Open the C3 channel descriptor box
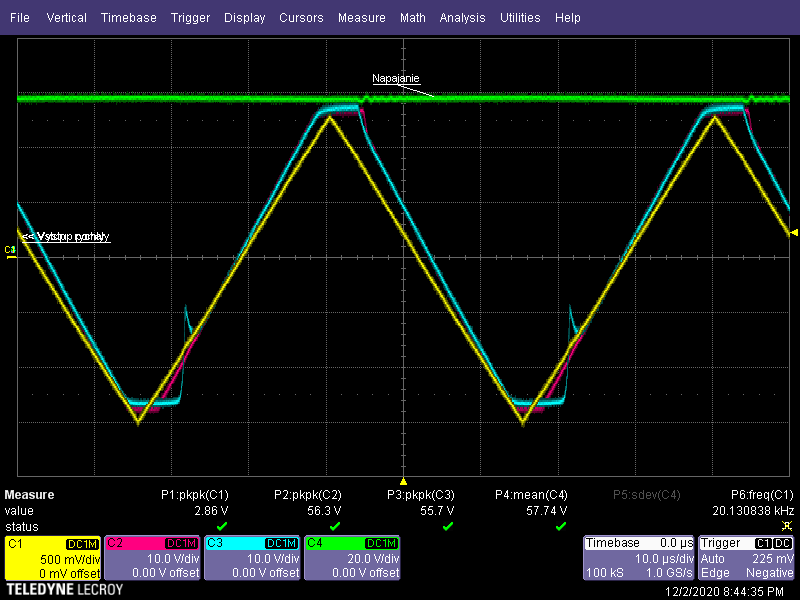Viewport: 800px width, 600px height. point(252,558)
